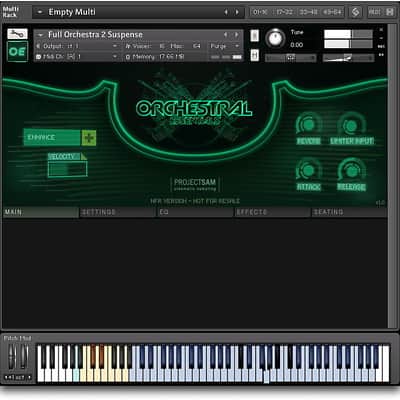Click the Tune knob

click(x=275, y=38)
